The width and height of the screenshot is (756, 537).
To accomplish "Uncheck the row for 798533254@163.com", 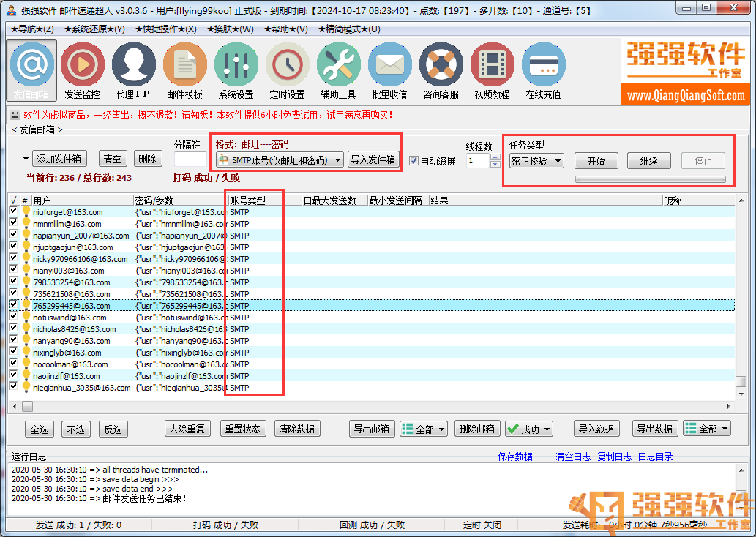I will [13, 281].
